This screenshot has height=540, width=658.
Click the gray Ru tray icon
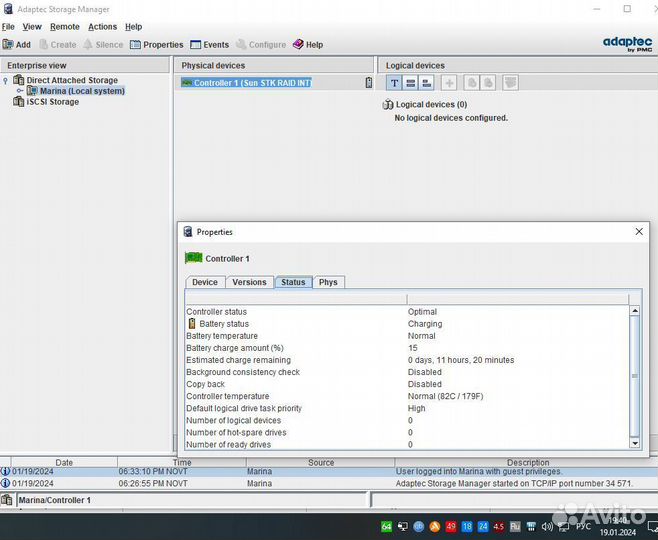pyautogui.click(x=515, y=526)
